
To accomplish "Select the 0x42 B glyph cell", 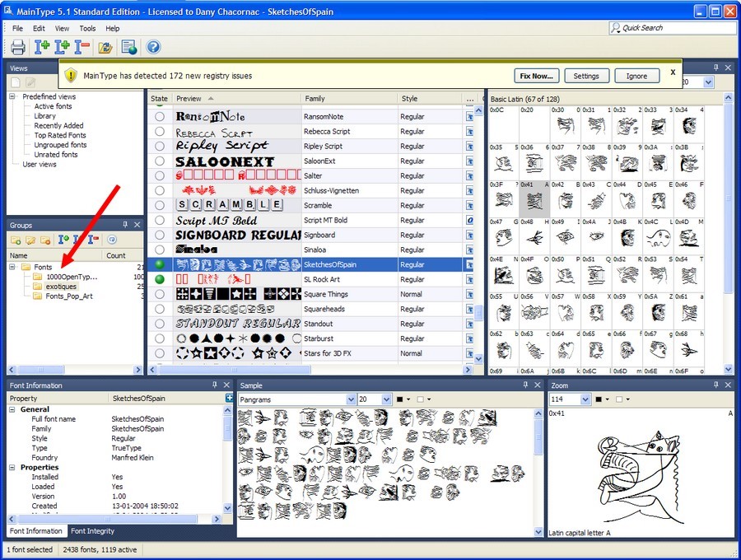I will [x=565, y=199].
